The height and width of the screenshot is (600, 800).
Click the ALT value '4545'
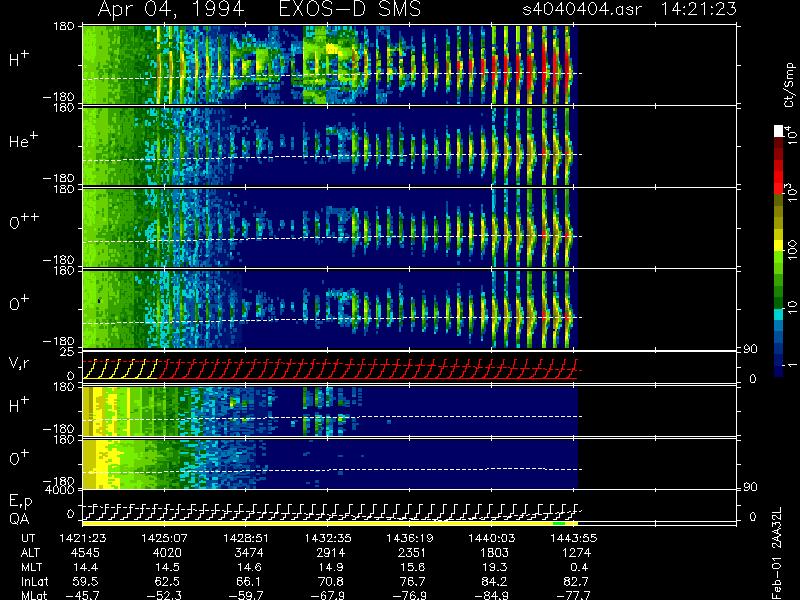coord(85,553)
